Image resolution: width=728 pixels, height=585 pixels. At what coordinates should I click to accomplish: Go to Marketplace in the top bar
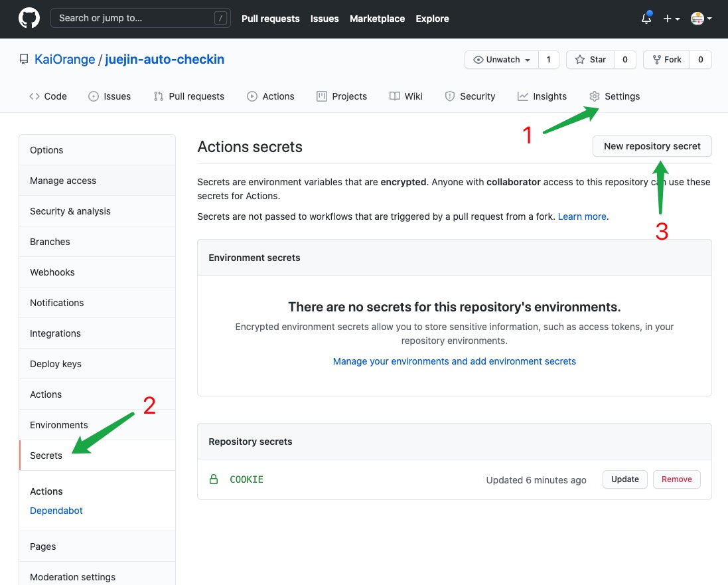tap(377, 19)
